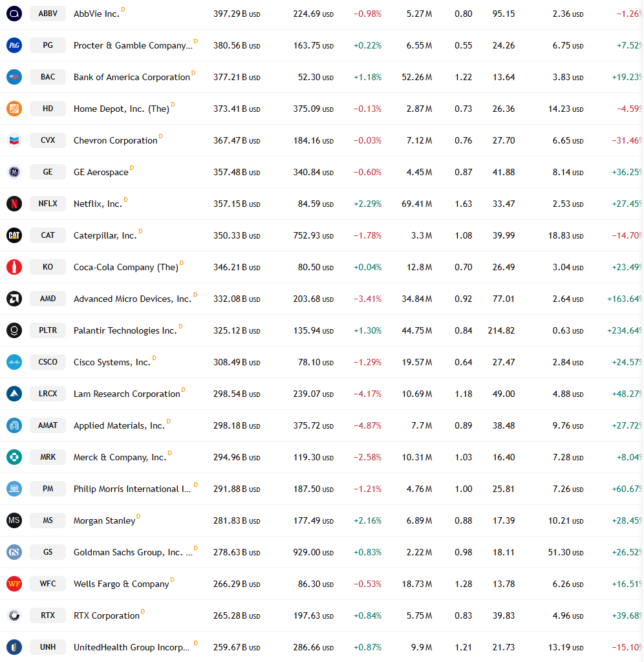
Task: Click the Merck logo icon
Action: click(x=14, y=457)
